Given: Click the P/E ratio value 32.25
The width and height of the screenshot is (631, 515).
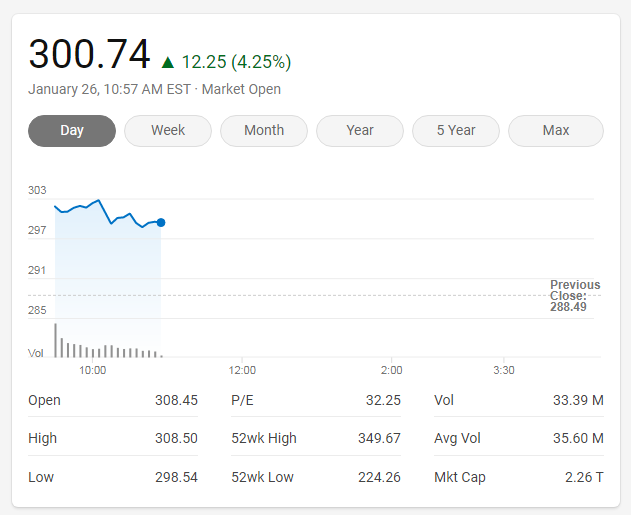Looking at the screenshot, I should pyautogui.click(x=383, y=400).
